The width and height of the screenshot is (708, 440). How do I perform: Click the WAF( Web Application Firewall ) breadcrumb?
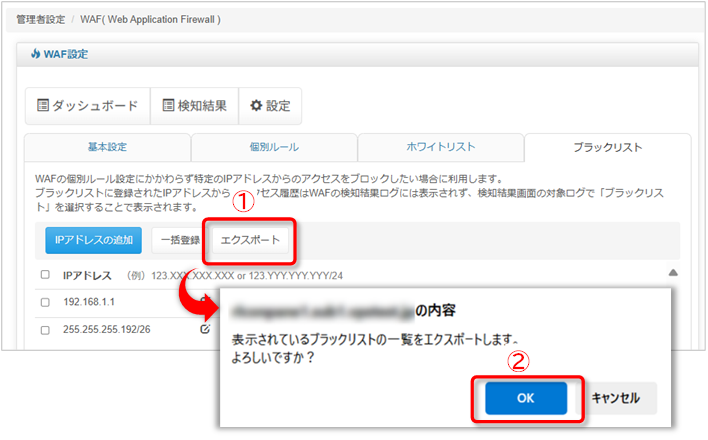(150, 19)
